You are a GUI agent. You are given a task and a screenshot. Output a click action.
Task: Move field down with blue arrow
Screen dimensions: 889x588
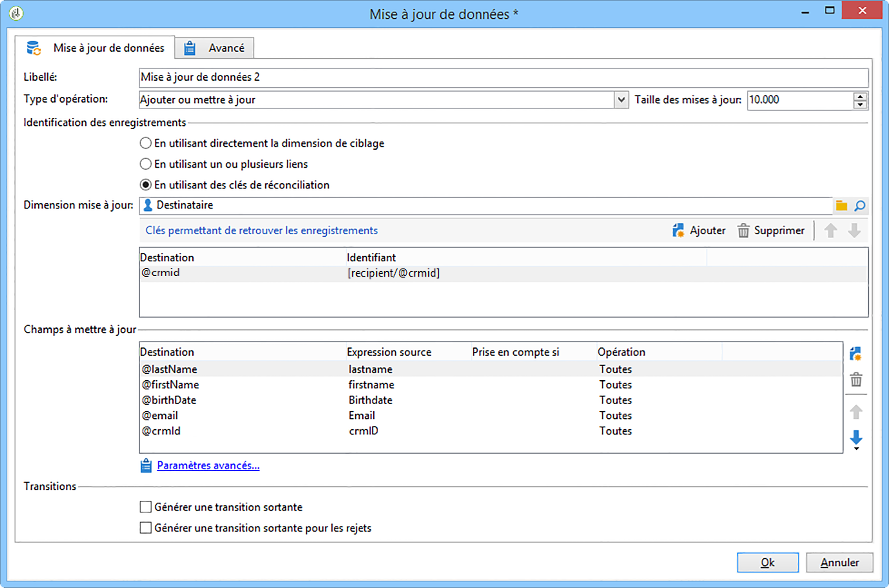(x=856, y=437)
